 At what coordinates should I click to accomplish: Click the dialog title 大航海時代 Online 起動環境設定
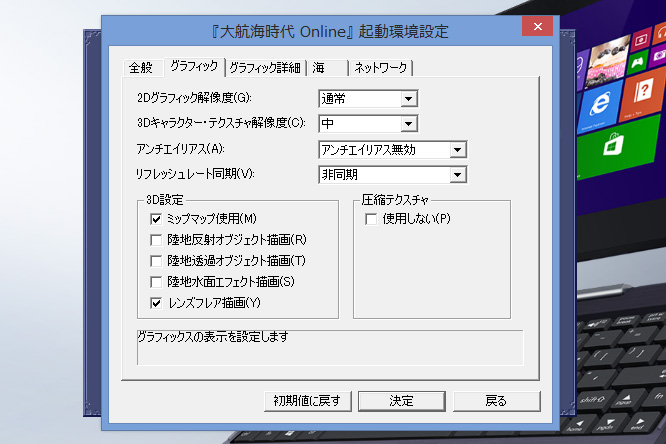[330, 31]
